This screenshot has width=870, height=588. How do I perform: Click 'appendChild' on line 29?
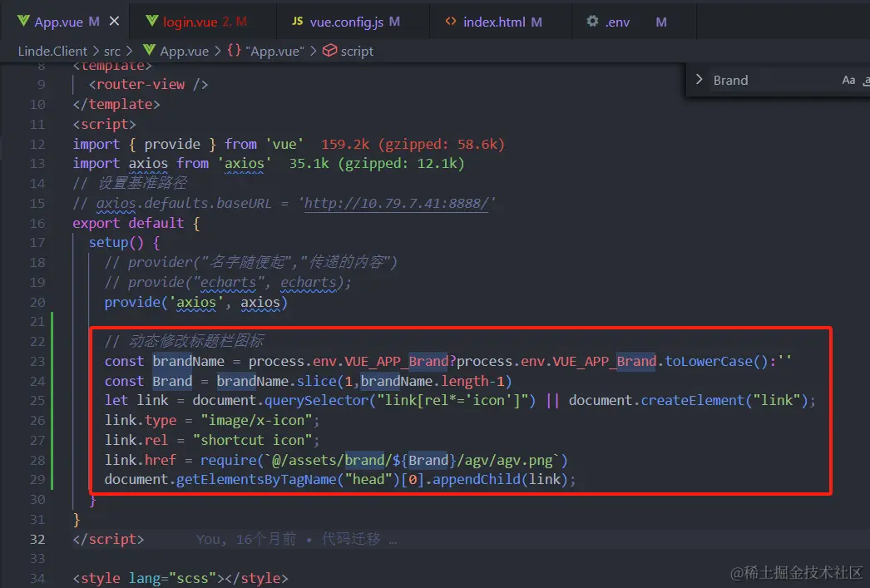tap(476, 479)
